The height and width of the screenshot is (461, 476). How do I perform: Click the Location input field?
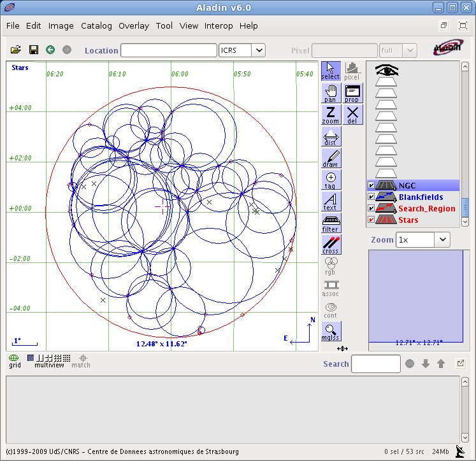click(169, 50)
